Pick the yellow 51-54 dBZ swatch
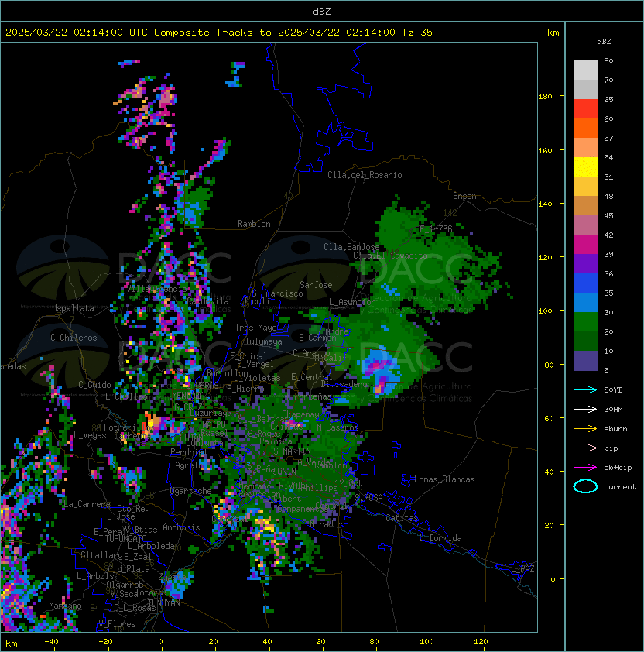Viewport: 644px width, 652px height. click(585, 166)
